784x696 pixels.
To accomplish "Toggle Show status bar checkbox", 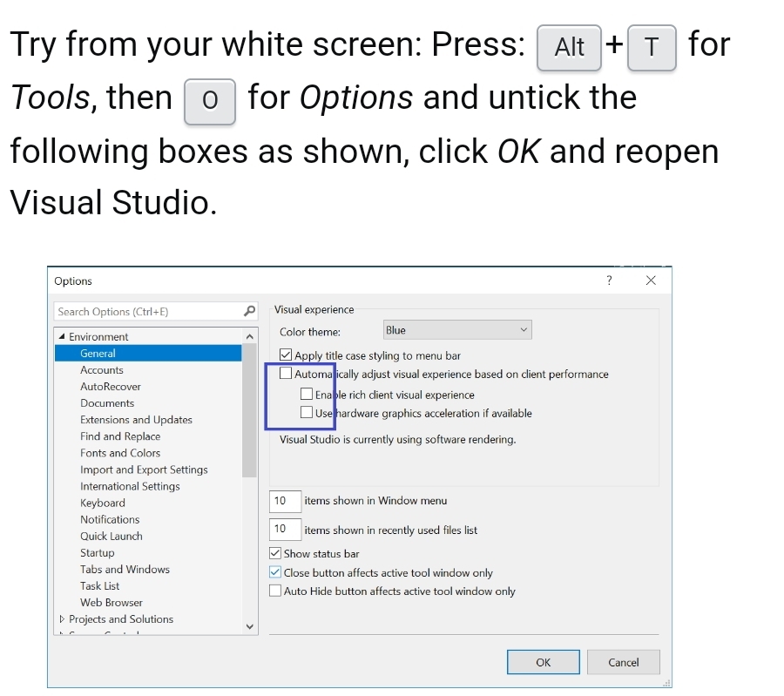I will [x=275, y=553].
